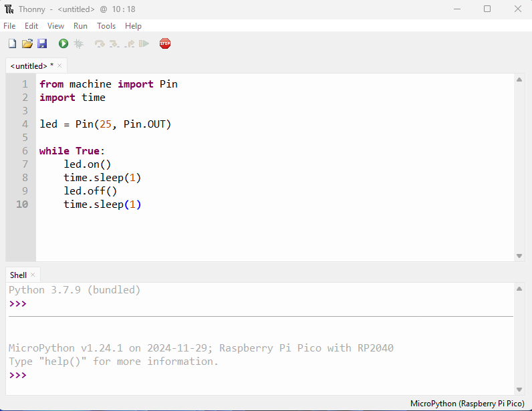Image resolution: width=532 pixels, height=411 pixels.
Task: Select the <untitled> editor tab
Action: 31,65
